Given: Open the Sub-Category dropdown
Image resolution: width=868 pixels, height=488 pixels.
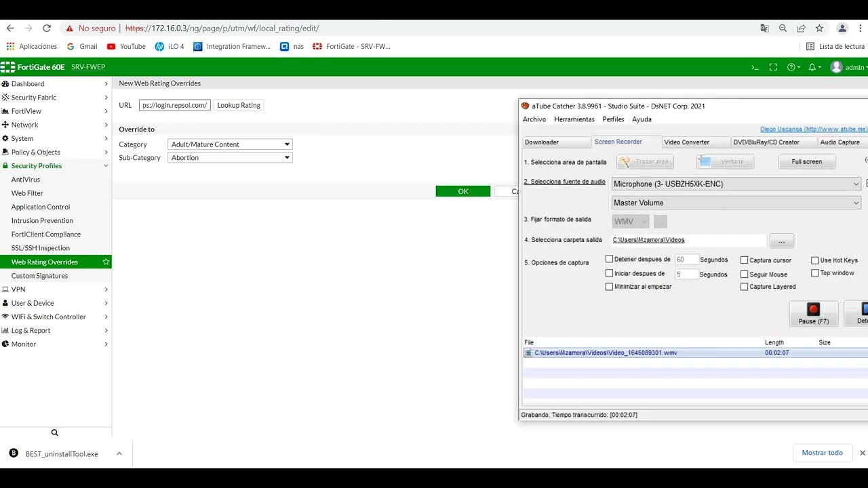Looking at the screenshot, I should click(230, 157).
